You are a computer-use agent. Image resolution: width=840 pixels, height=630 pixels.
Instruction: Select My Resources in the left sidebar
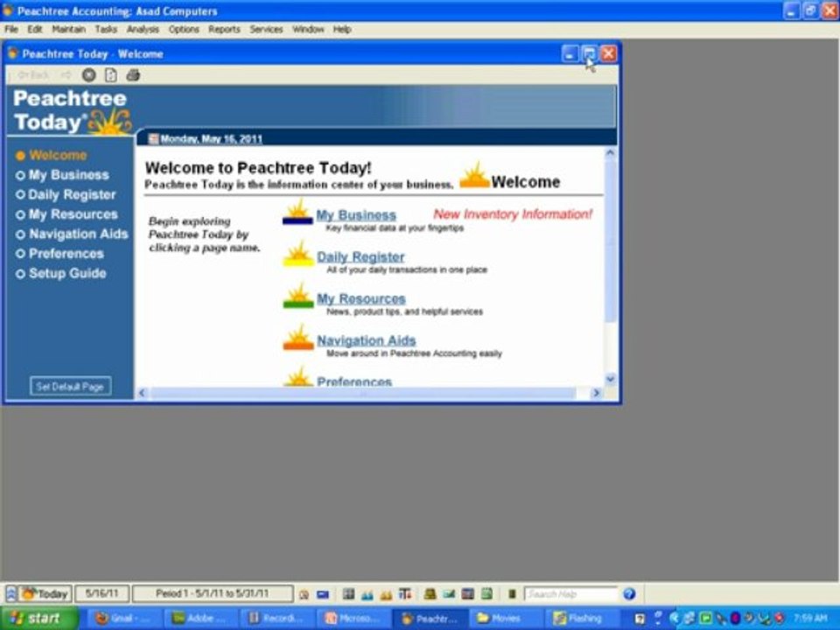(66, 214)
